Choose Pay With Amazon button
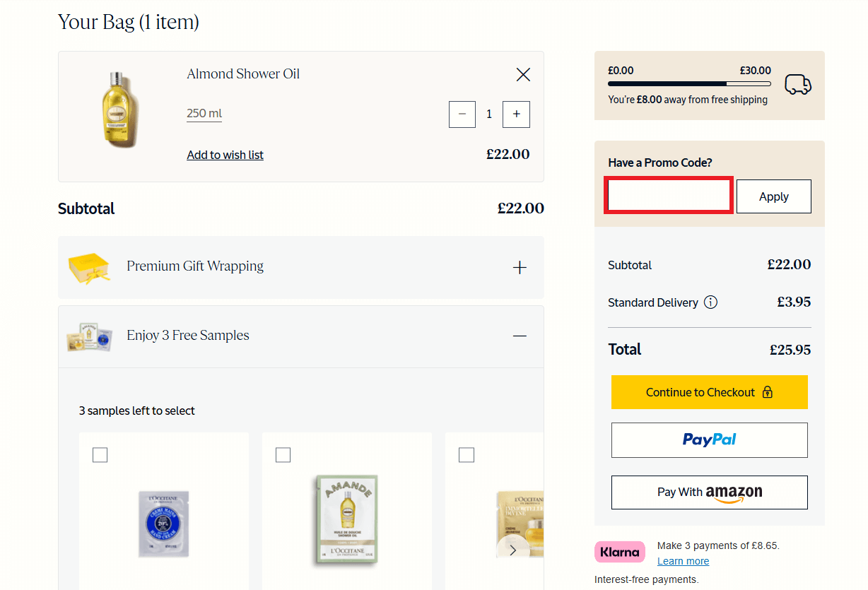 [710, 492]
